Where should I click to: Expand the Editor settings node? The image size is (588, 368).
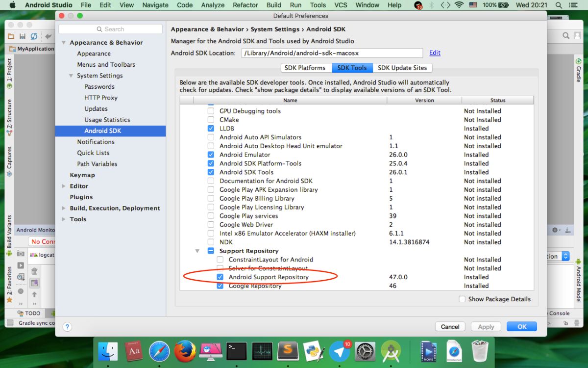tap(64, 186)
